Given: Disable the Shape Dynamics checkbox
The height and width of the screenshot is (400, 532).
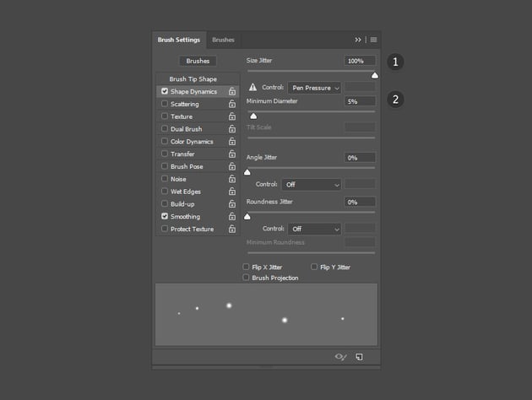Looking at the screenshot, I should click(165, 91).
